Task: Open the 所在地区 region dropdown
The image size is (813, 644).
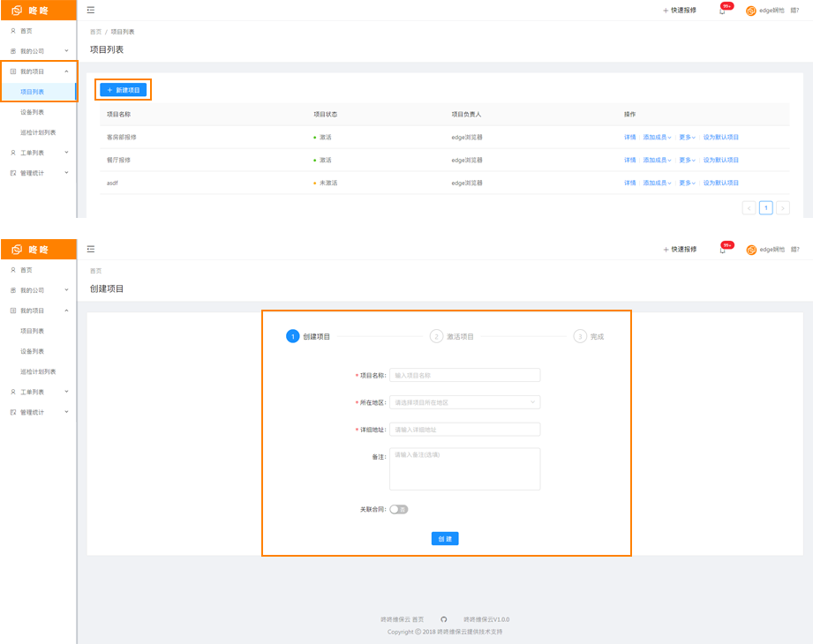Action: point(464,402)
